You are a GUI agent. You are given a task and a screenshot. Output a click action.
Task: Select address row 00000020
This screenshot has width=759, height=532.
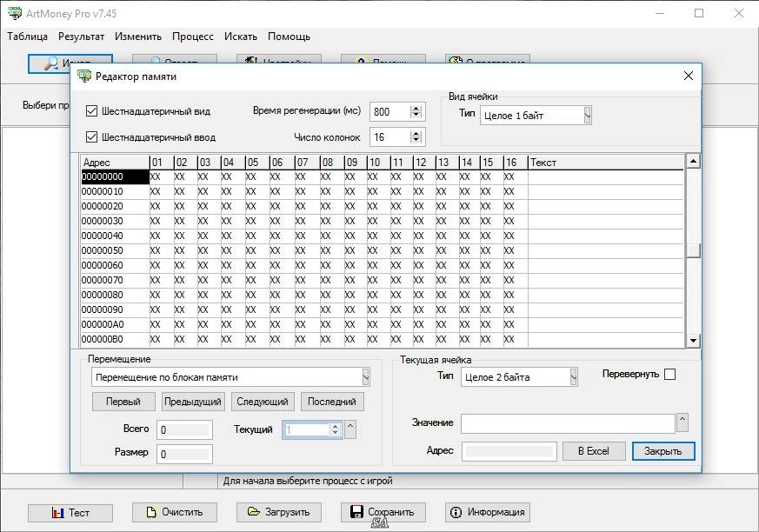point(115,206)
